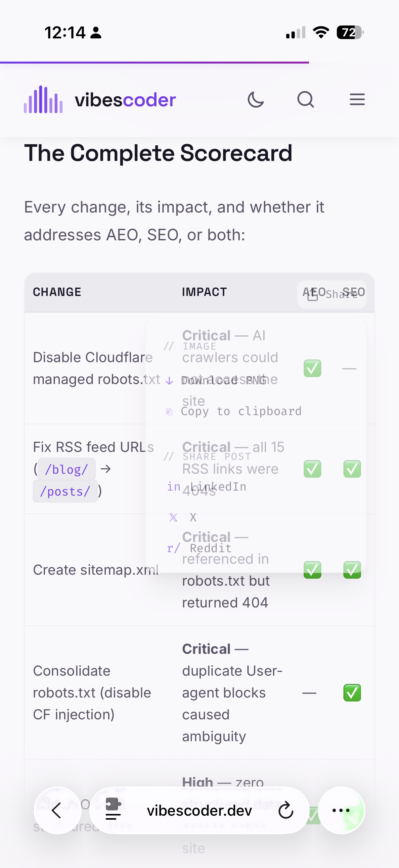Image resolution: width=399 pixels, height=868 pixels.
Task: Open the hamburger navigation menu
Action: point(357,99)
